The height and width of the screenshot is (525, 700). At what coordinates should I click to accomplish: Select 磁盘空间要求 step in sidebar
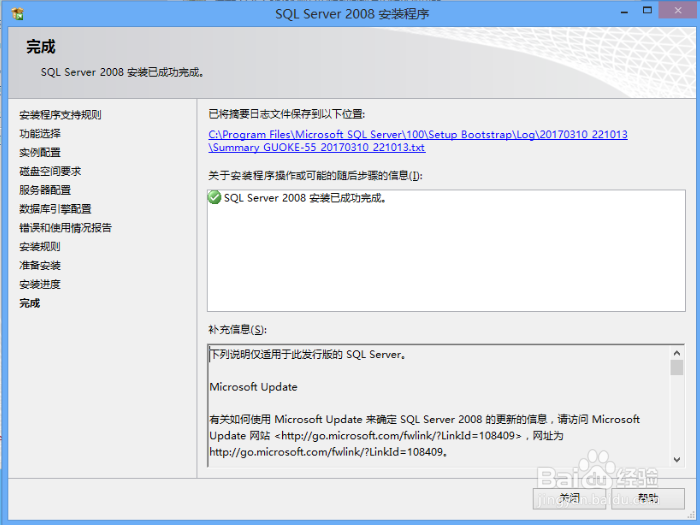coord(50,171)
